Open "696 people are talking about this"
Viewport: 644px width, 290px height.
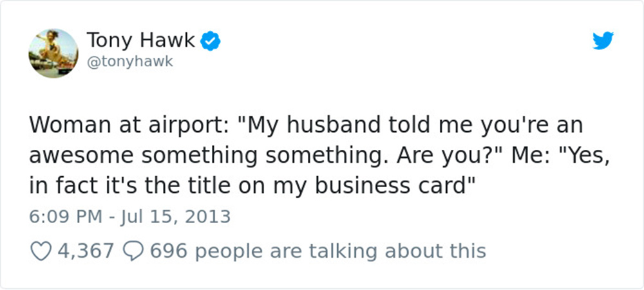click(318, 251)
